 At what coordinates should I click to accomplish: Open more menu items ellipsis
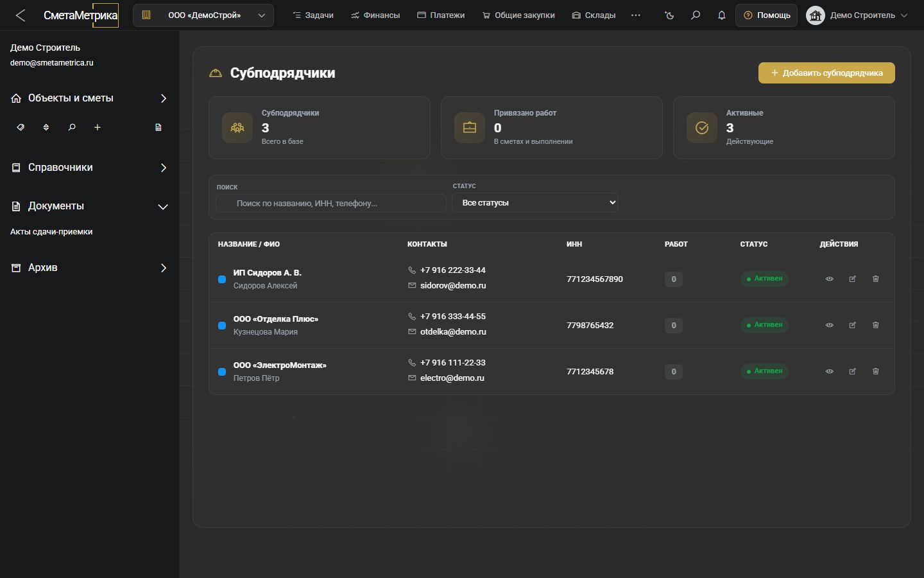[x=636, y=15]
